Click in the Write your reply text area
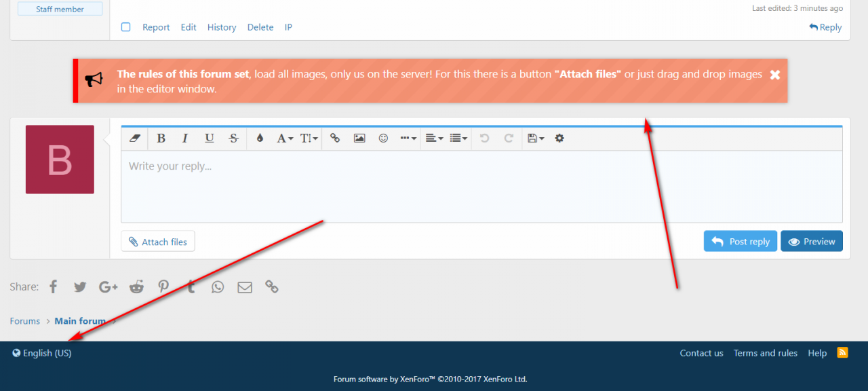 pos(475,187)
